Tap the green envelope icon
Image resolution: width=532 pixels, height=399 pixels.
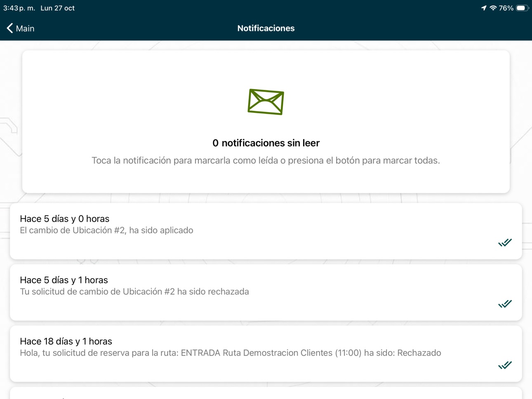point(266,101)
